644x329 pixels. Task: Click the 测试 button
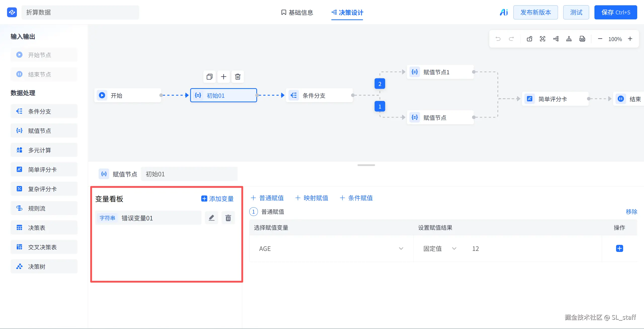click(576, 12)
